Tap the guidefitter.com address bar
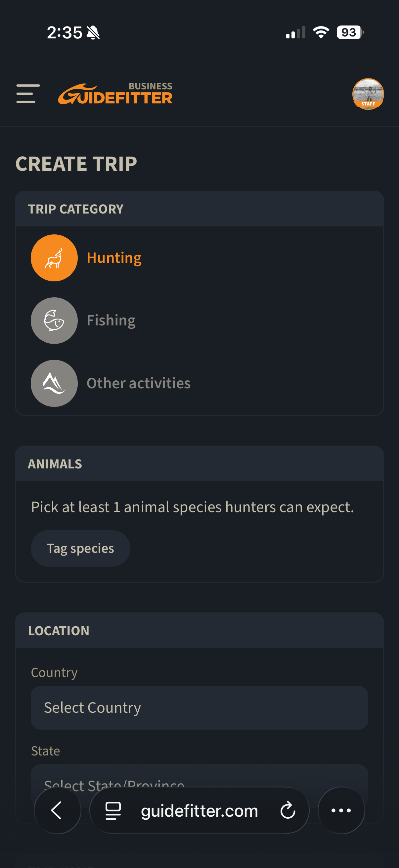 pos(199,810)
